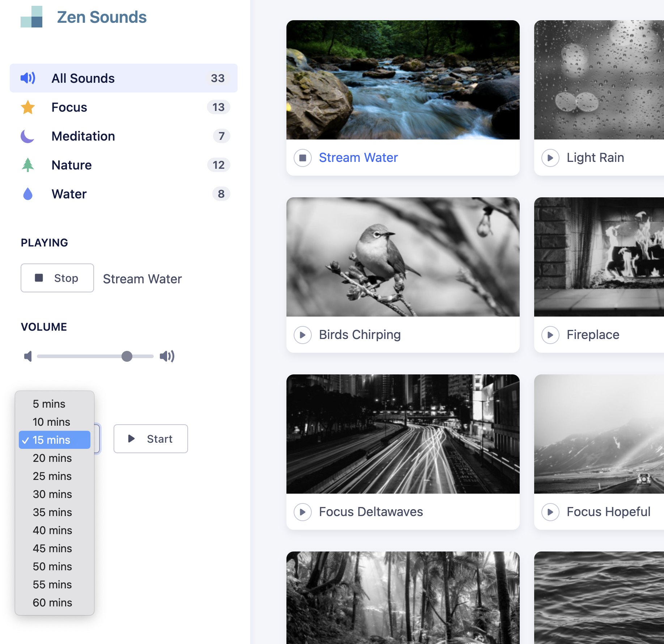Click the Focus Deltawaves city thumbnail
This screenshot has width=664, height=644.
tap(403, 434)
